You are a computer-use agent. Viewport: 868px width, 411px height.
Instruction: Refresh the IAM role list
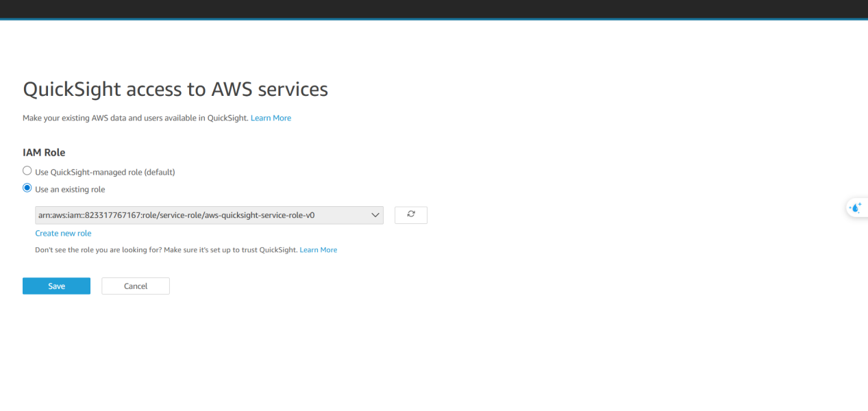(411, 215)
